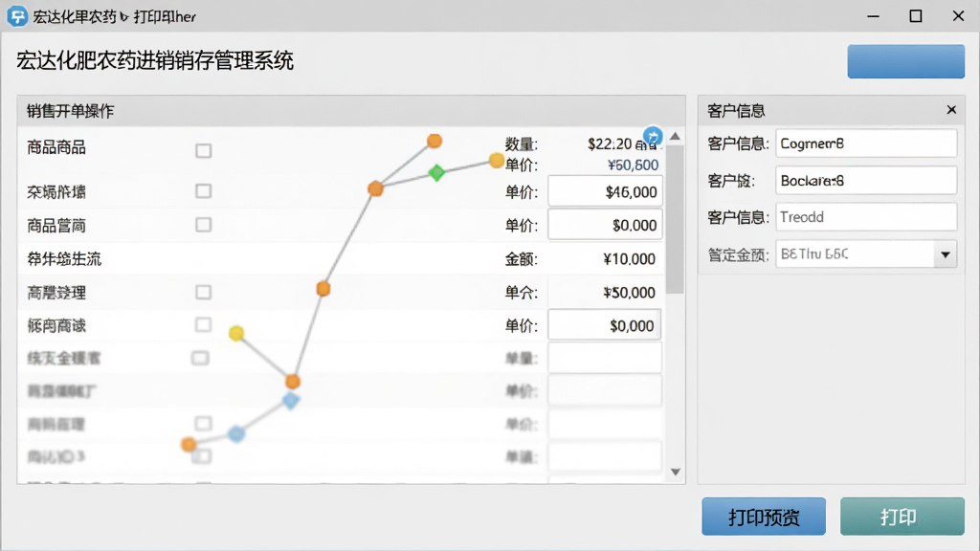Image resolution: width=980 pixels, height=551 pixels.
Task: Click the ¥10,000 amount value
Action: 629,259
